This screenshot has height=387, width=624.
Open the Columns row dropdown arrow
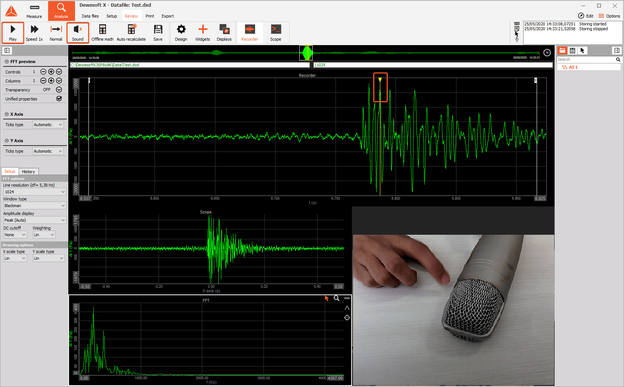point(59,81)
